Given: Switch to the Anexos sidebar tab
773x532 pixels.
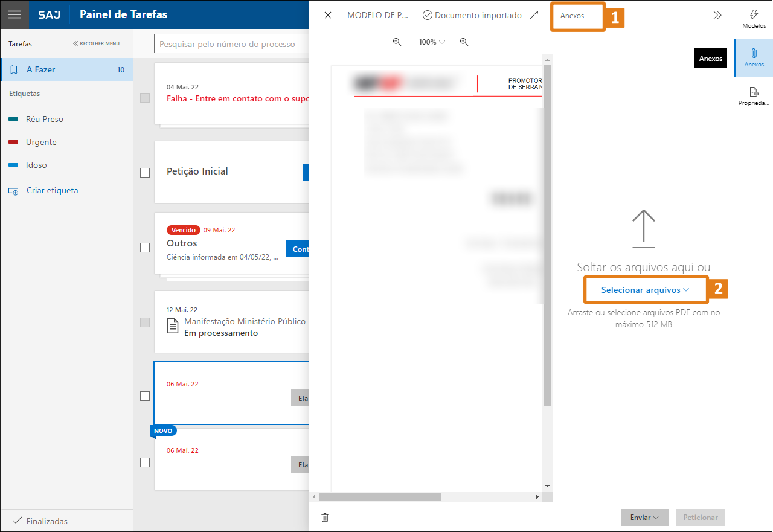Looking at the screenshot, I should point(754,57).
